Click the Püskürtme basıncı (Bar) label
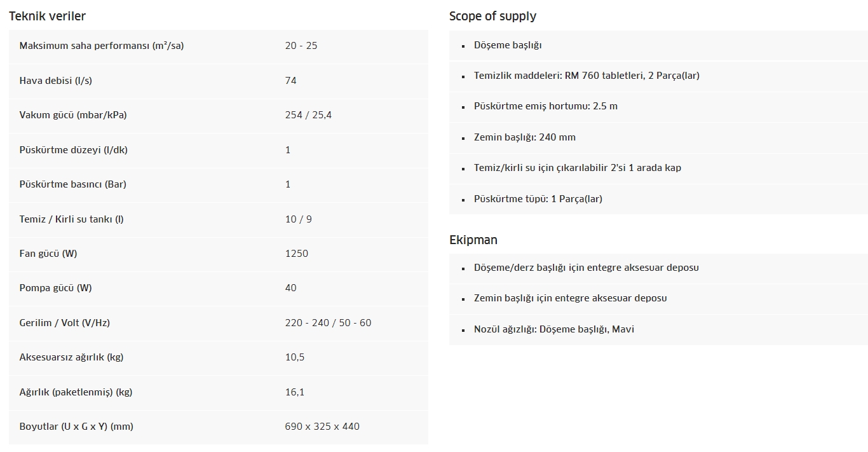The height and width of the screenshot is (452, 868). coord(73,184)
